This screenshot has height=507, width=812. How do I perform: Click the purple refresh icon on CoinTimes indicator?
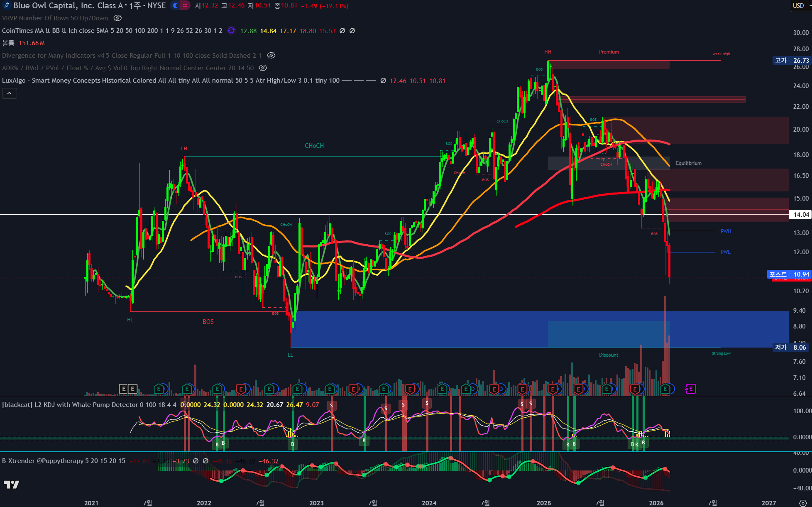tap(231, 30)
